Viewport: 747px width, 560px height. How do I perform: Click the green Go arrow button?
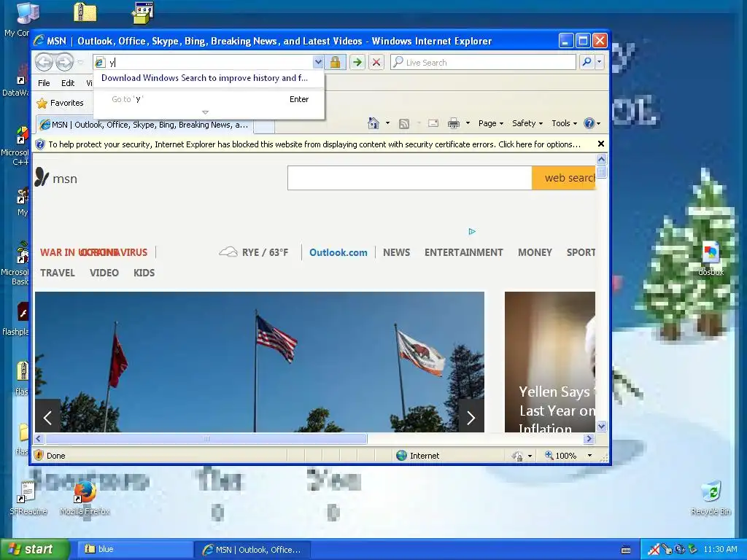[357, 63]
